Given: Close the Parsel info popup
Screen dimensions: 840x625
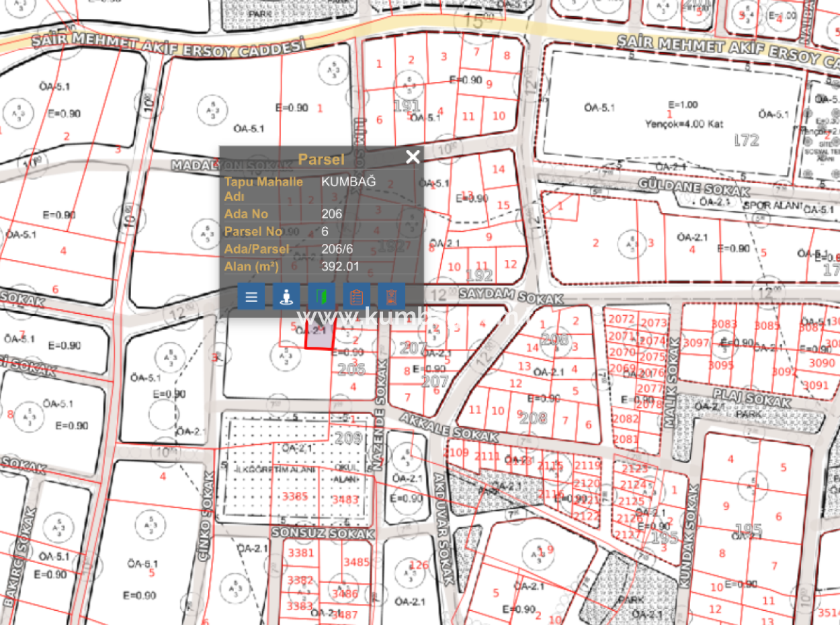Looking at the screenshot, I should tap(413, 157).
